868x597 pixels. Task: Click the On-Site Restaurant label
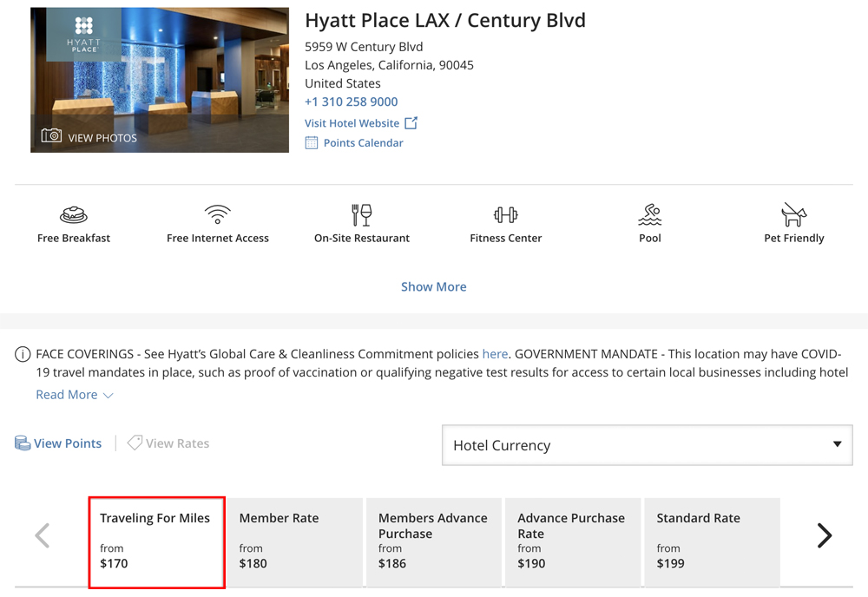point(361,238)
